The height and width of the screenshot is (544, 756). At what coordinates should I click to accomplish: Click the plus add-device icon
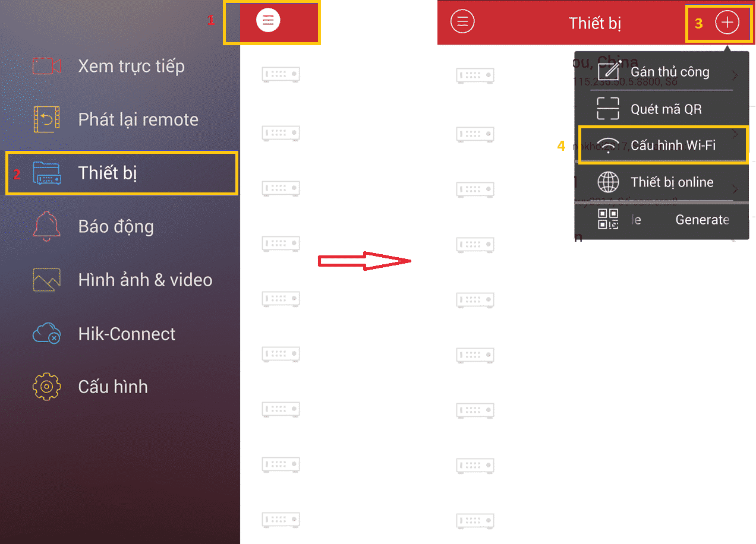727,23
